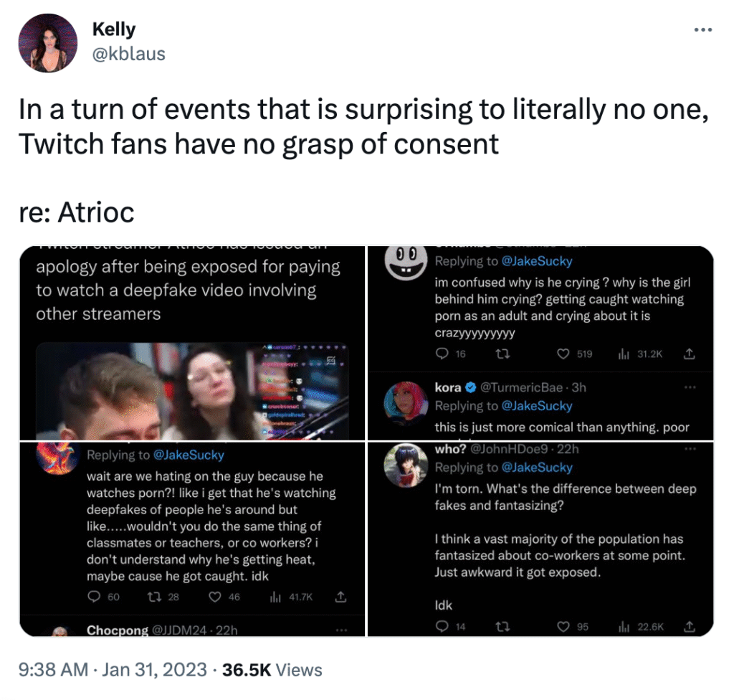Viewport: 734px width, 700px height.
Task: Click Kelly's profile avatar
Action: (x=49, y=43)
